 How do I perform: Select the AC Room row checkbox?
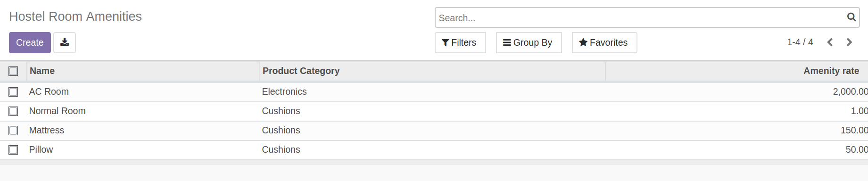click(13, 92)
